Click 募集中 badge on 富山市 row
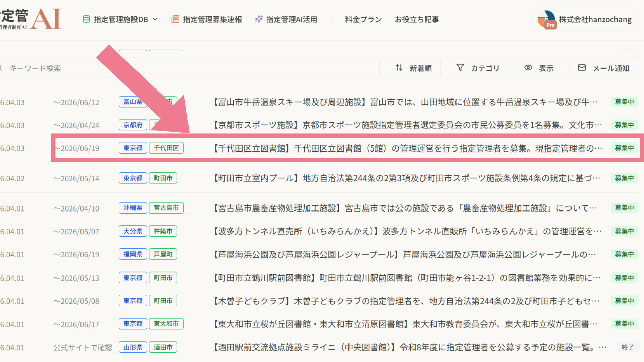Viewport: 644px width, 362px height. (624, 102)
